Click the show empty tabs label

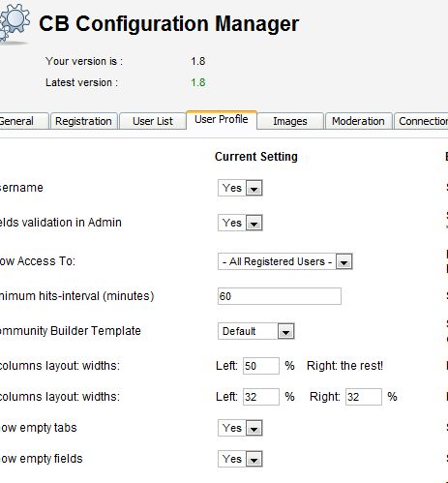(x=39, y=428)
